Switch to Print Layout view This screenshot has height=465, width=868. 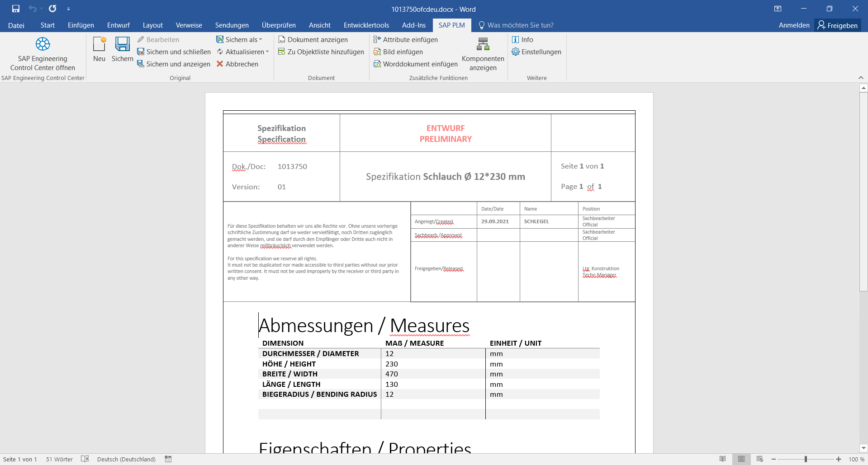pyautogui.click(x=741, y=459)
